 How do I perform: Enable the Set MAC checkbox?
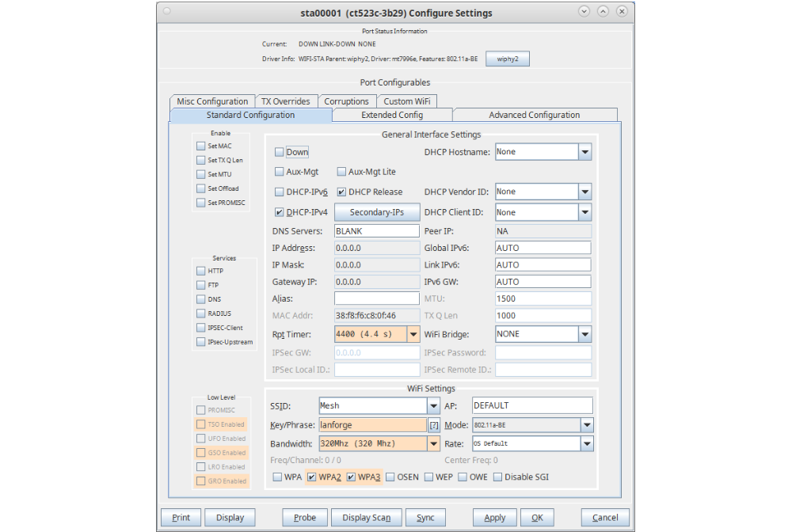(x=201, y=146)
